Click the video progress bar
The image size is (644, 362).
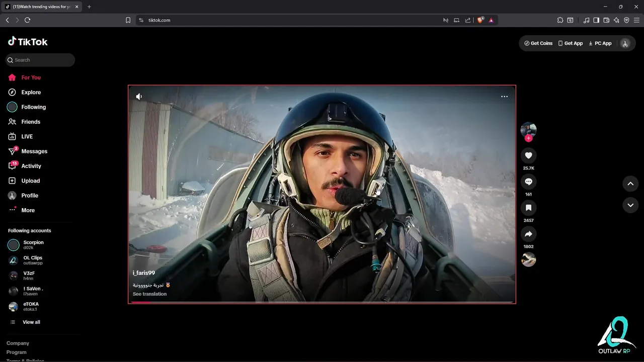click(x=322, y=302)
